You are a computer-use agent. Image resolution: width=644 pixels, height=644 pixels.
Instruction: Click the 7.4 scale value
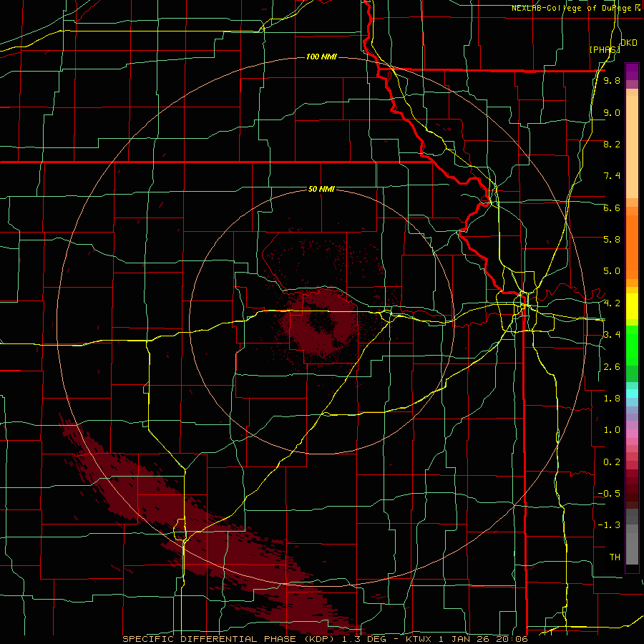pyautogui.click(x=612, y=176)
